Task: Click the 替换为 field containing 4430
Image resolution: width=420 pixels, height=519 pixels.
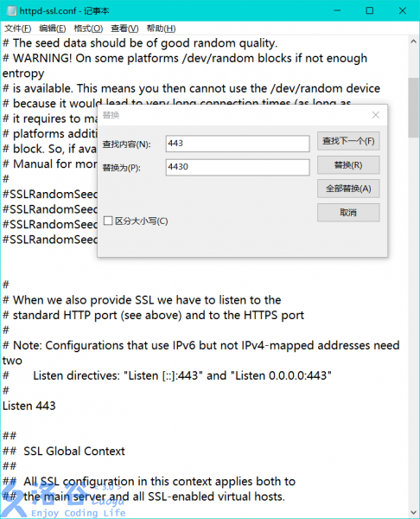Action: point(238,167)
